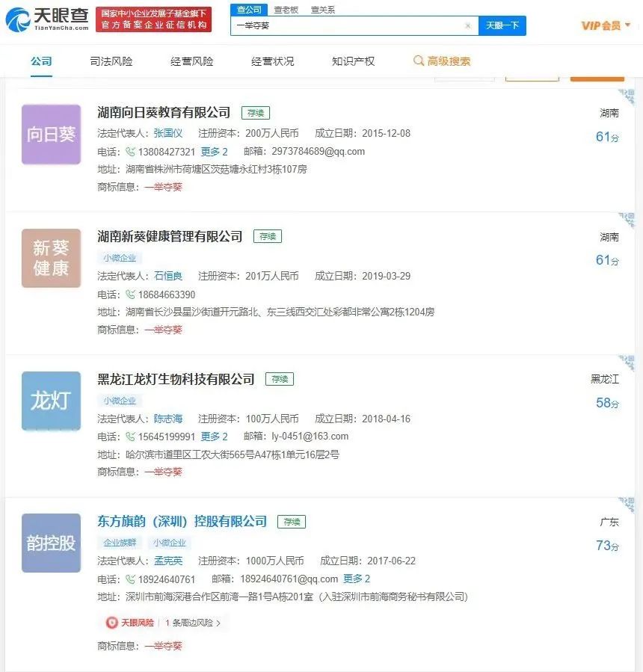Open 湖南新葵健康管理有限公司 company page
Viewport: 643px width, 672px height.
click(170, 236)
